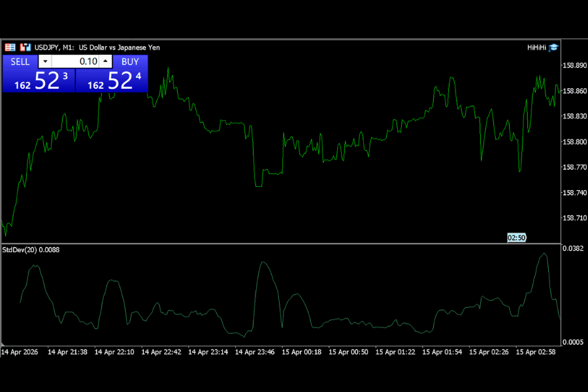
Task: Click the 0.10 volume input field
Action: (x=75, y=61)
